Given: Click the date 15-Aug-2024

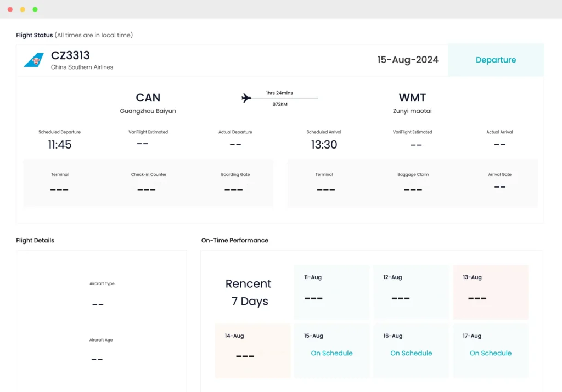Looking at the screenshot, I should [x=408, y=60].
